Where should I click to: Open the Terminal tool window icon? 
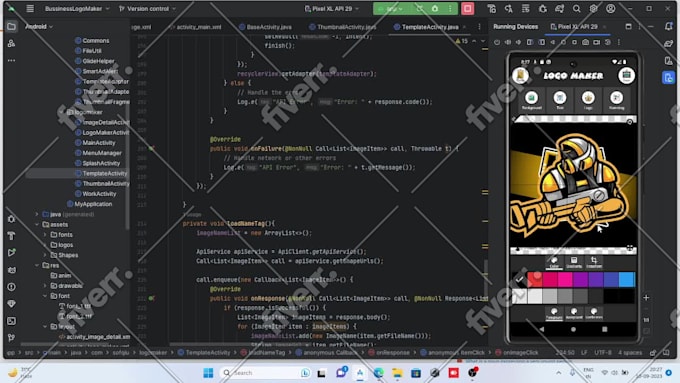(12, 321)
